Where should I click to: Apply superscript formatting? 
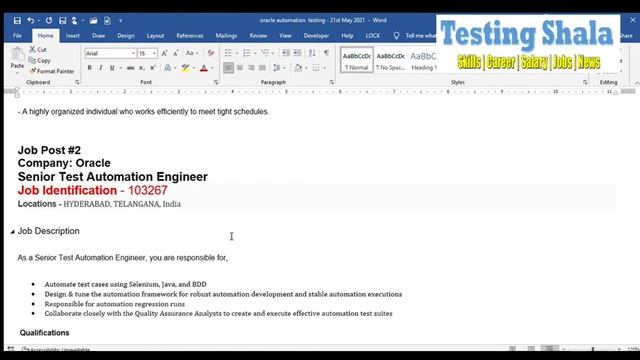coord(153,68)
